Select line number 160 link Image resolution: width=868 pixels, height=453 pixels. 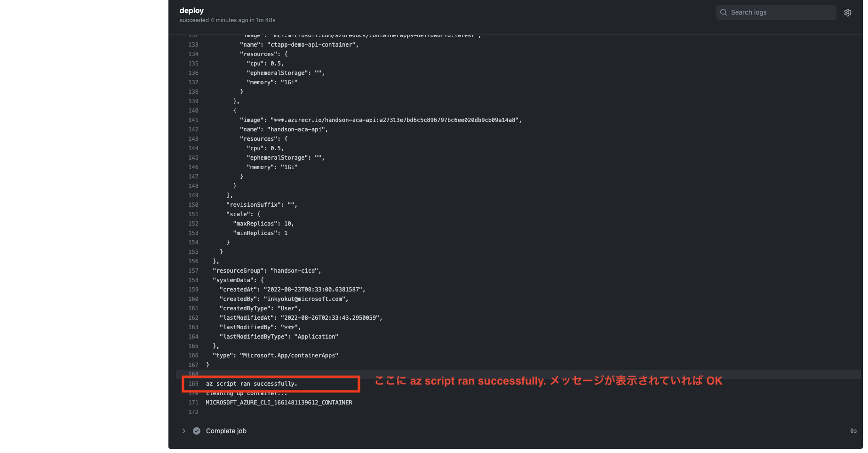(x=193, y=299)
